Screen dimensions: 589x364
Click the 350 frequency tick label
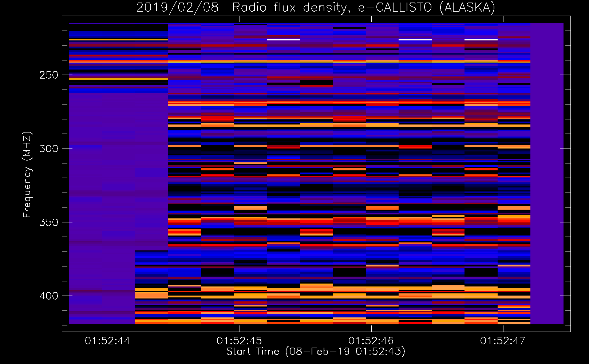[x=49, y=222]
